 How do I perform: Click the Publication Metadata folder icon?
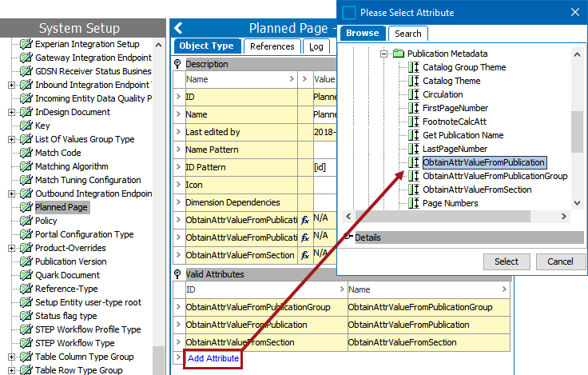pyautogui.click(x=398, y=54)
